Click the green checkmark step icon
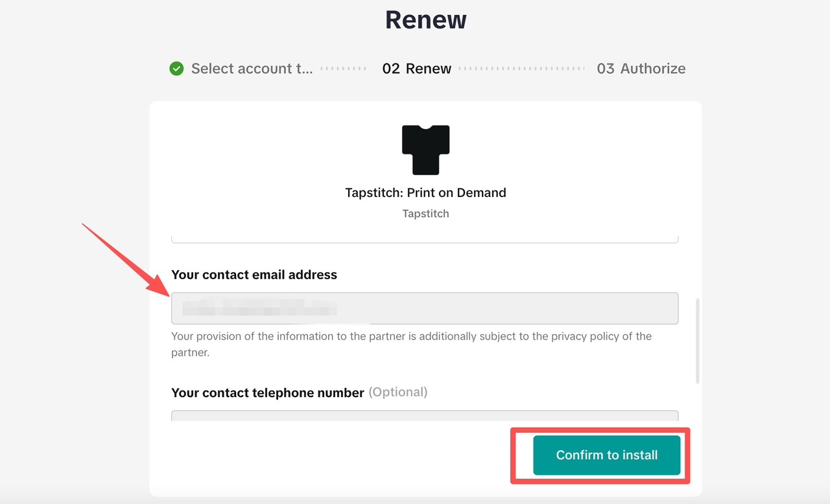Image resolution: width=830 pixels, height=504 pixels. pyautogui.click(x=176, y=69)
